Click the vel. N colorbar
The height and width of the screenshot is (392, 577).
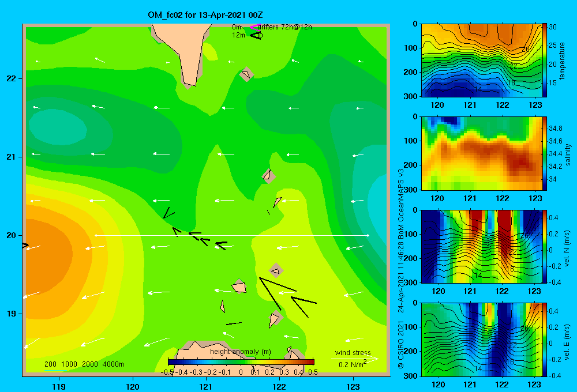pyautogui.click(x=544, y=246)
